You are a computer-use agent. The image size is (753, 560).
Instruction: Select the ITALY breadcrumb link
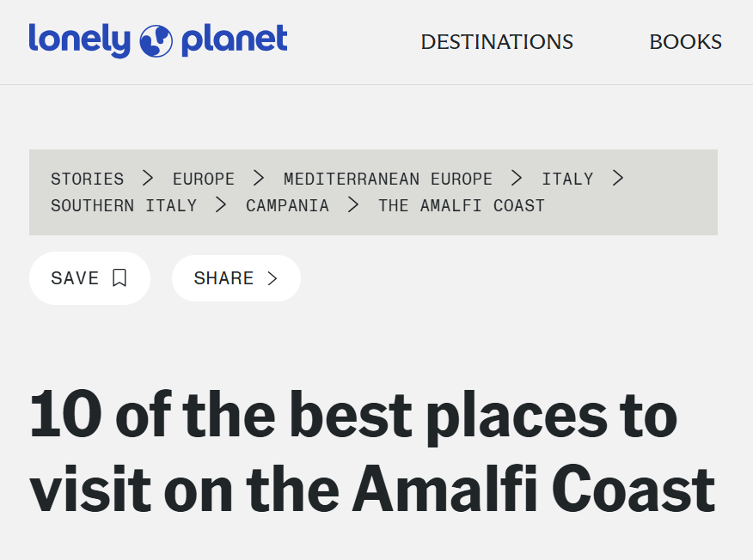(x=567, y=179)
